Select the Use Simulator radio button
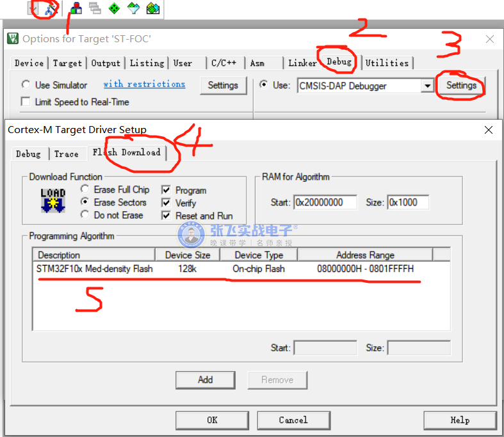 (26, 84)
